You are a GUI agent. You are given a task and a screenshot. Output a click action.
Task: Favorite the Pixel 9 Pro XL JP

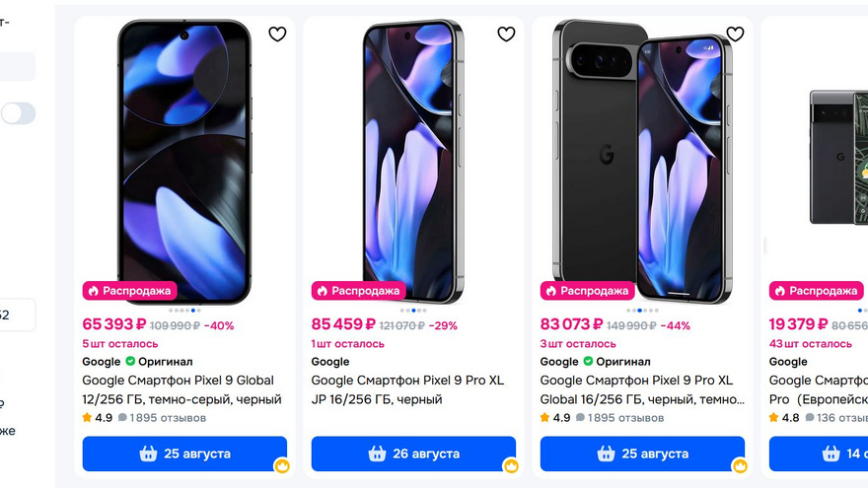click(x=506, y=35)
